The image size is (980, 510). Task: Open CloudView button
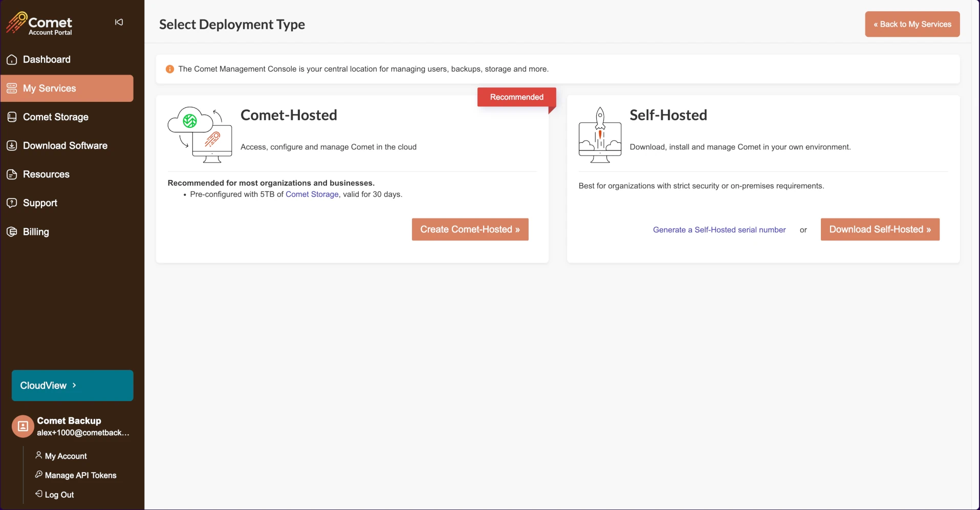tap(73, 385)
